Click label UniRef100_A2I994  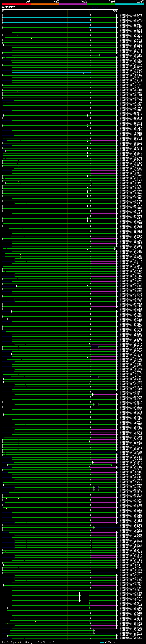point(131,100)
